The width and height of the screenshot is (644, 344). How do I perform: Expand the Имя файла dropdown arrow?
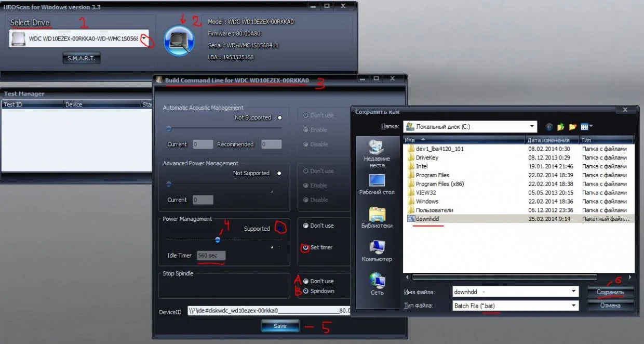coord(574,292)
